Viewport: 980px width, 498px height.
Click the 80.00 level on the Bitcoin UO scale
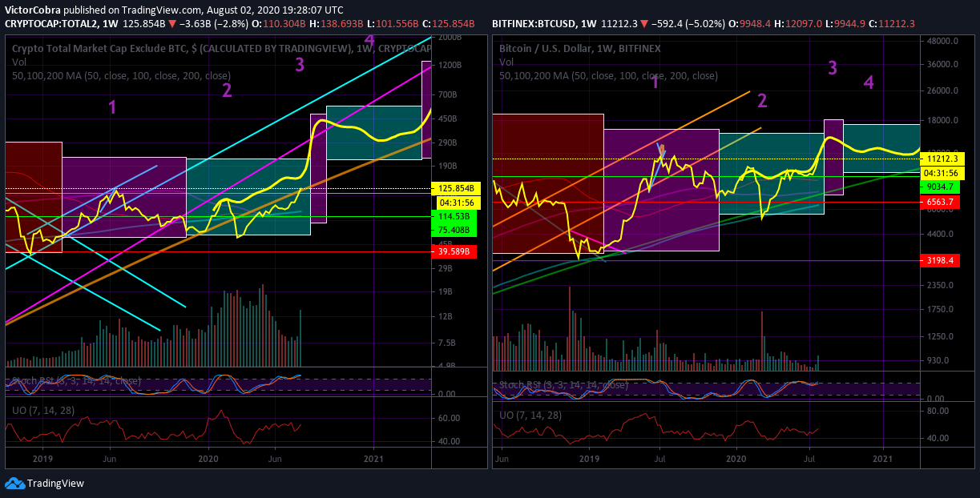click(937, 412)
